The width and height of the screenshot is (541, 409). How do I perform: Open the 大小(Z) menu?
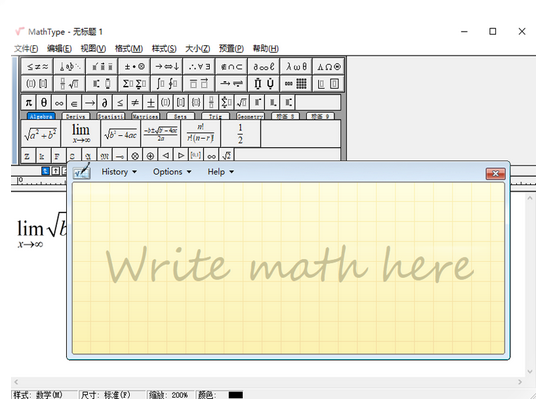197,49
